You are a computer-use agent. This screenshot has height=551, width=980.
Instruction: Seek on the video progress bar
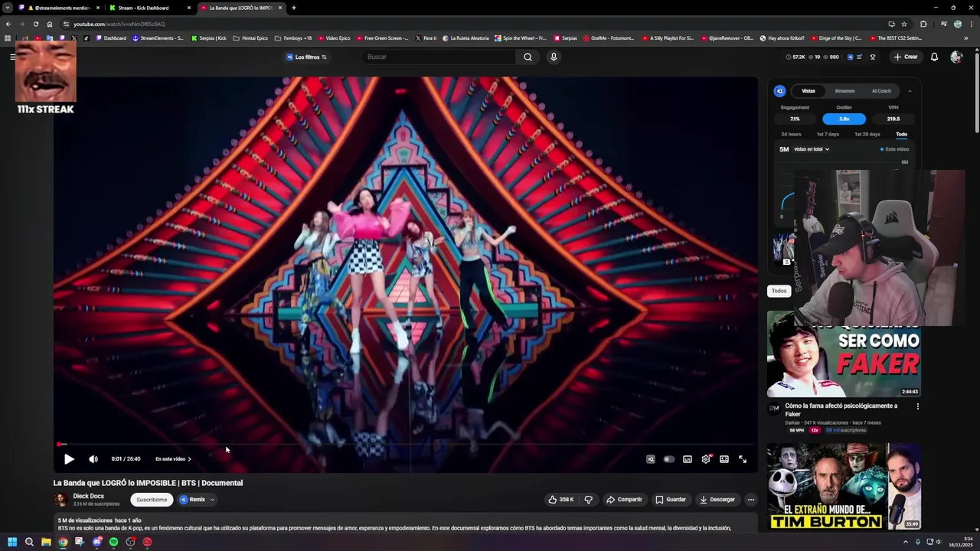(x=406, y=444)
